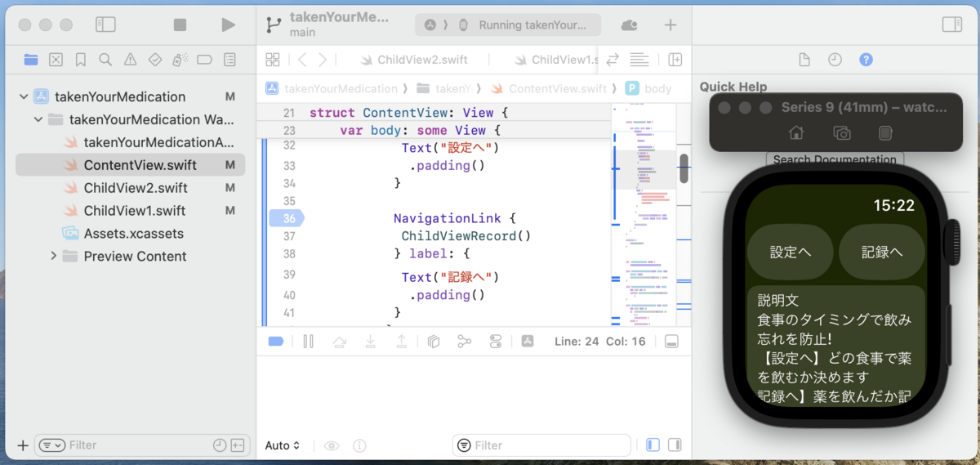The width and height of the screenshot is (980, 465).
Task: Collapse the takenYourMedication Watch group
Action: coord(38,119)
